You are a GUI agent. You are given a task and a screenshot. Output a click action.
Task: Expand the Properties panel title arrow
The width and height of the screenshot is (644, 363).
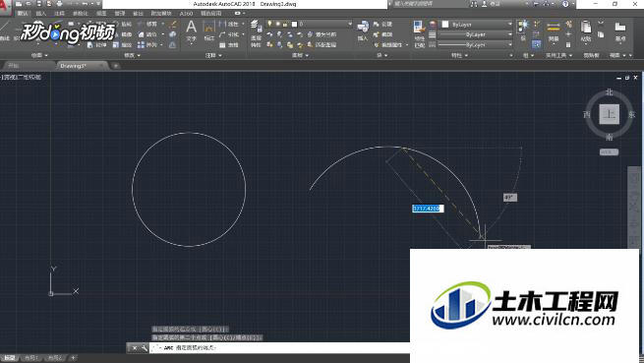pos(467,55)
